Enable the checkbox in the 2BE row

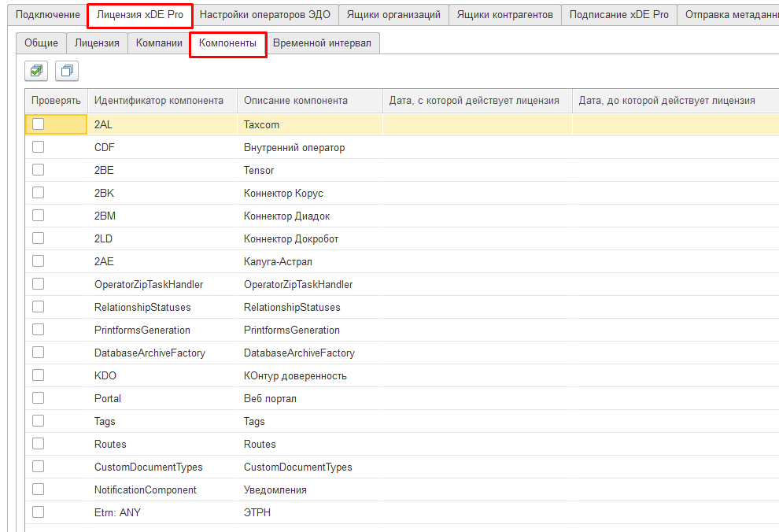39,170
